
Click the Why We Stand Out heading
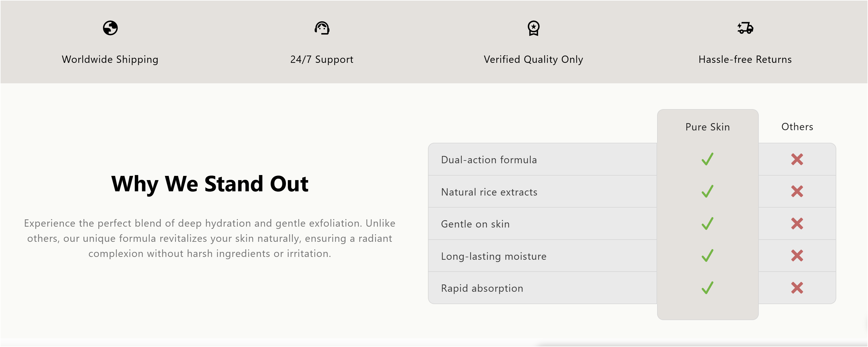(209, 184)
